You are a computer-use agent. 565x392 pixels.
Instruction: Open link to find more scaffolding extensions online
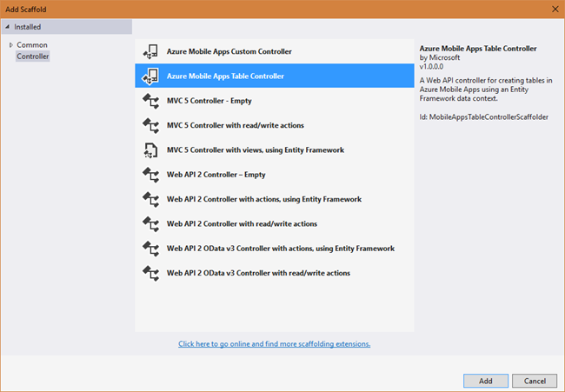click(274, 343)
